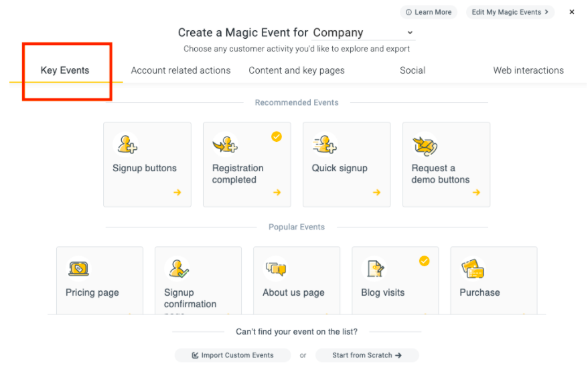Select the Signup buttons event label
The image size is (588, 382).
pyautogui.click(x=145, y=168)
